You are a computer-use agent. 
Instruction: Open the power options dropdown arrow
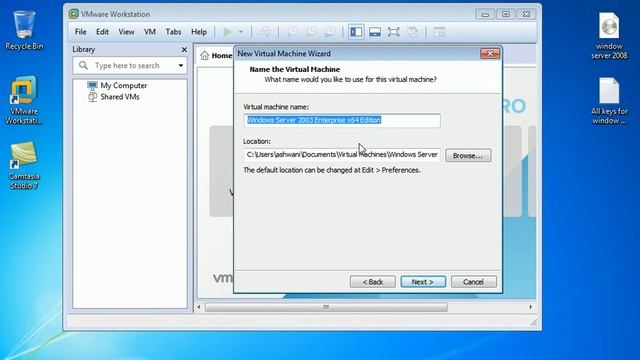click(x=241, y=32)
